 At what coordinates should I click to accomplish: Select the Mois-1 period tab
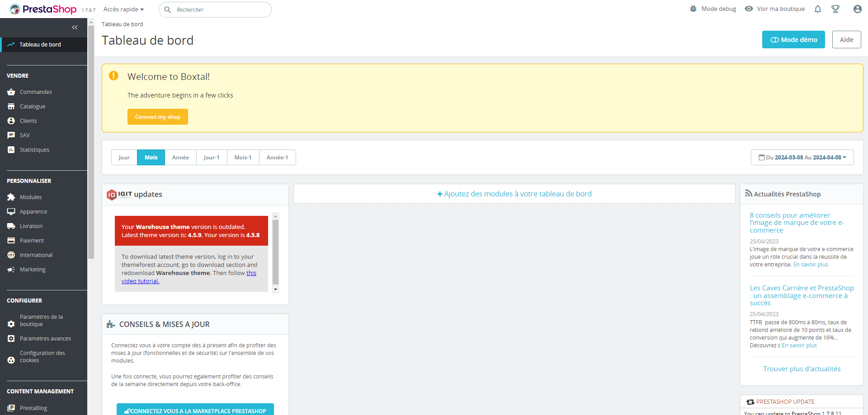tap(243, 158)
